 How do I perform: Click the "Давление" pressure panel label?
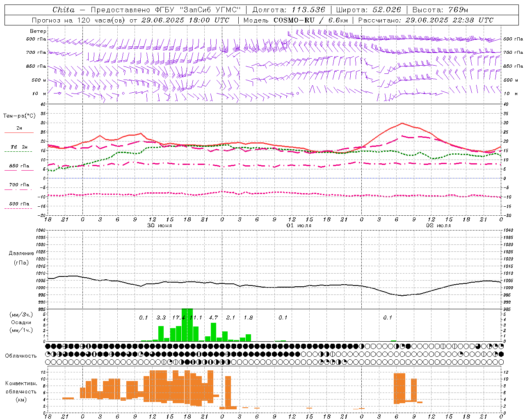click(x=21, y=253)
